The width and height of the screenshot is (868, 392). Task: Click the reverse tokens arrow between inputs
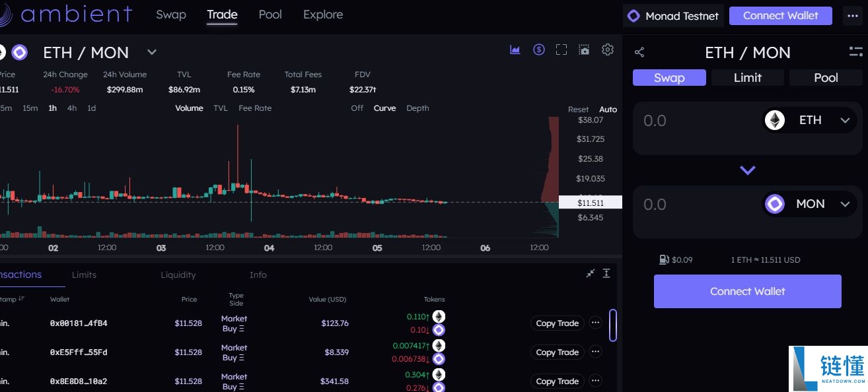click(748, 170)
